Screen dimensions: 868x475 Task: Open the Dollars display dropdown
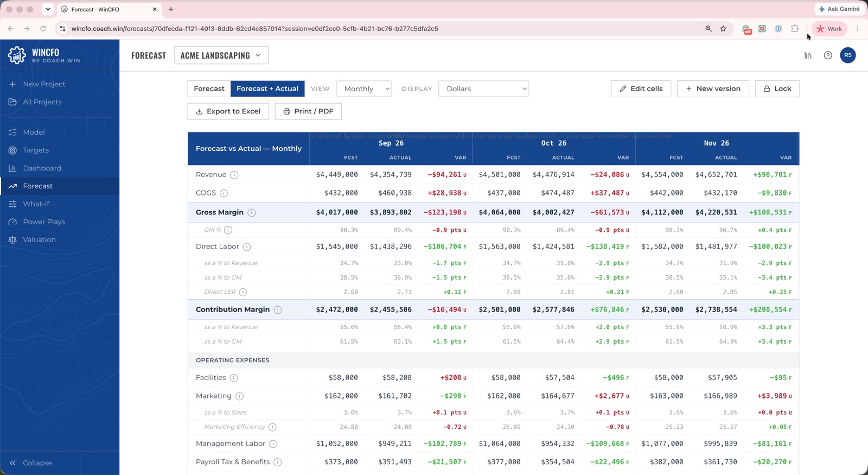pyautogui.click(x=483, y=89)
